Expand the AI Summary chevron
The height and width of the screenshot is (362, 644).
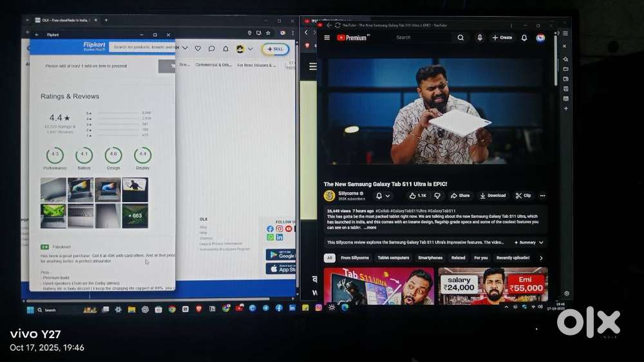(x=541, y=243)
